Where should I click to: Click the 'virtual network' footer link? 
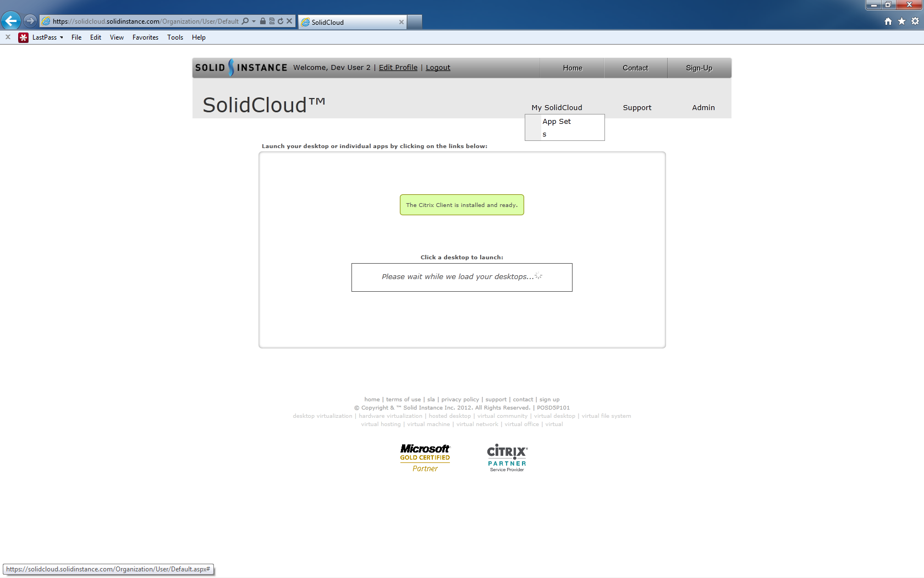477,424
